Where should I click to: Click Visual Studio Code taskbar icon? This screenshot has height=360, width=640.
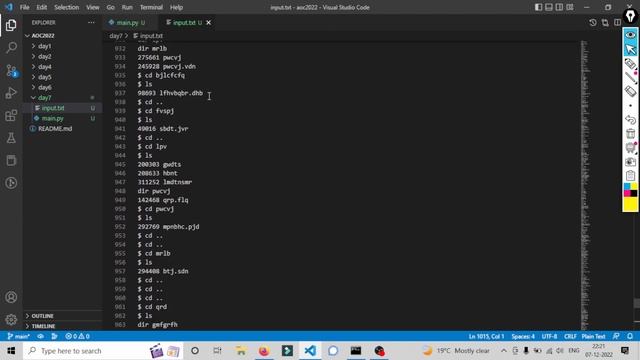[310, 351]
